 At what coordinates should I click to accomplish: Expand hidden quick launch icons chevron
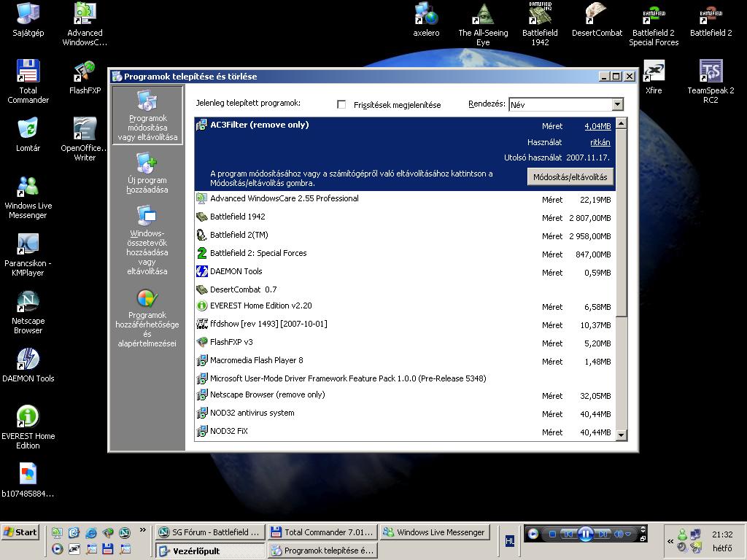[x=143, y=531]
